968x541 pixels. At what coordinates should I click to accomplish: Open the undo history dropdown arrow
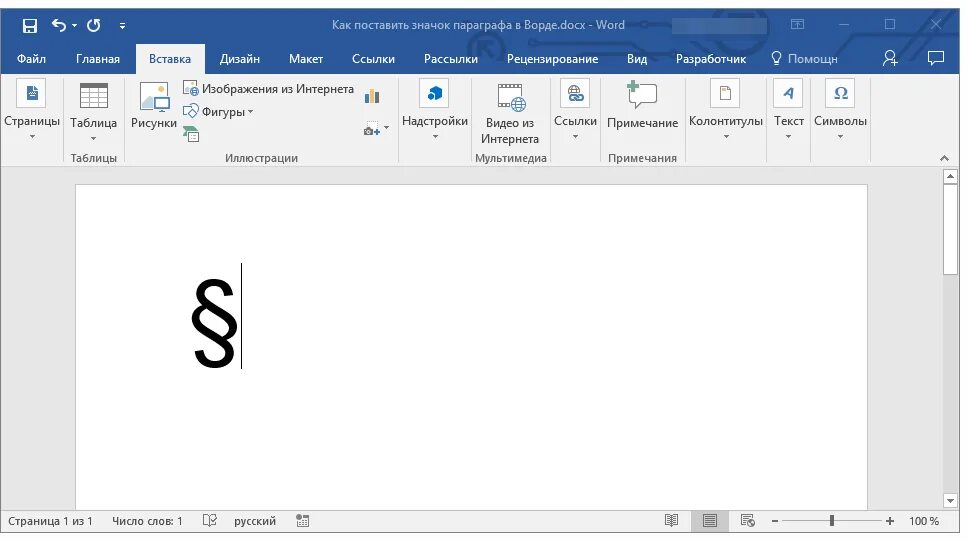tap(74, 25)
